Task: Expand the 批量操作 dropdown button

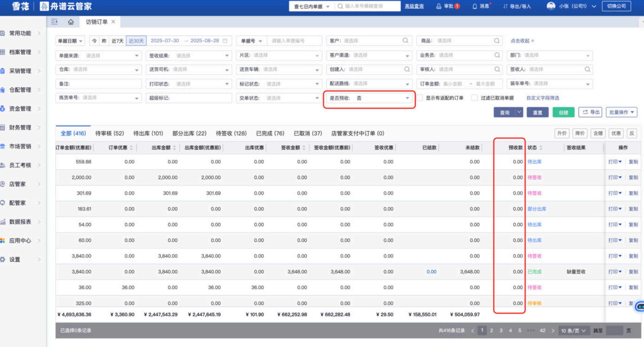Action: pyautogui.click(x=622, y=112)
